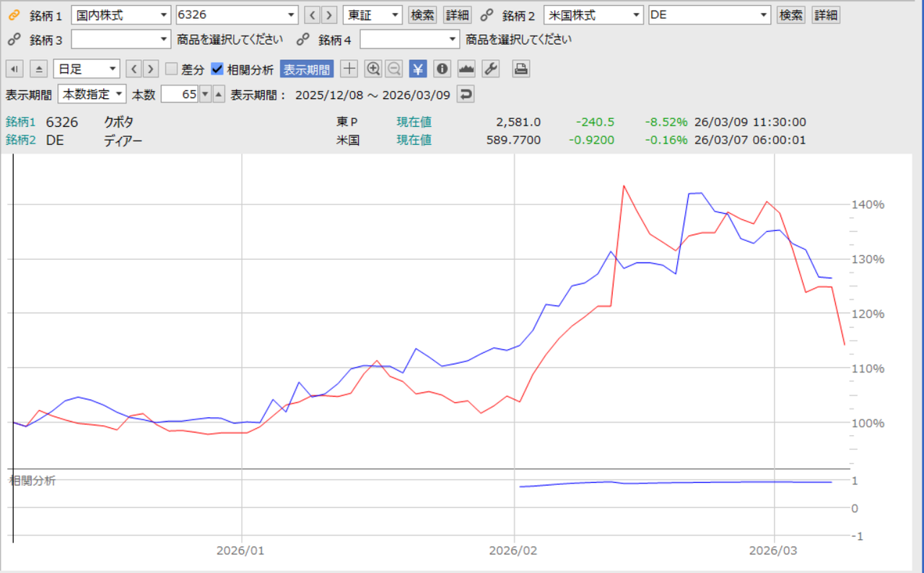Zoom in on the chart with magnifier plus

coord(373,69)
